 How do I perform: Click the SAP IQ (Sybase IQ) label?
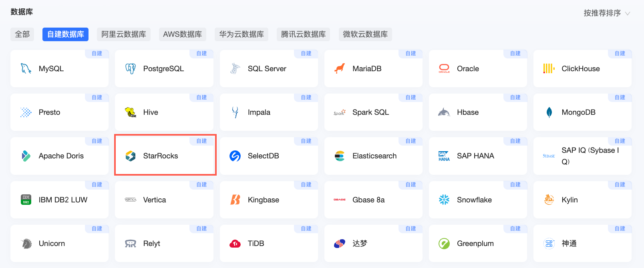590,156
